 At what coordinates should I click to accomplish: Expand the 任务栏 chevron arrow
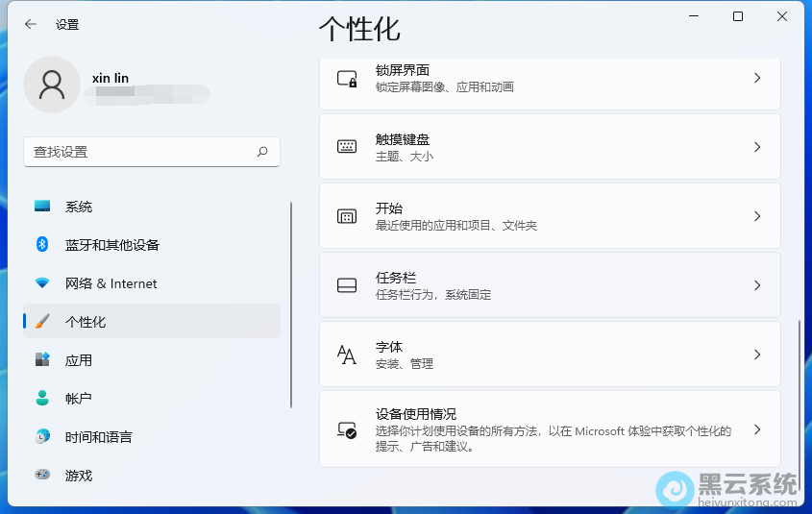pyautogui.click(x=757, y=285)
